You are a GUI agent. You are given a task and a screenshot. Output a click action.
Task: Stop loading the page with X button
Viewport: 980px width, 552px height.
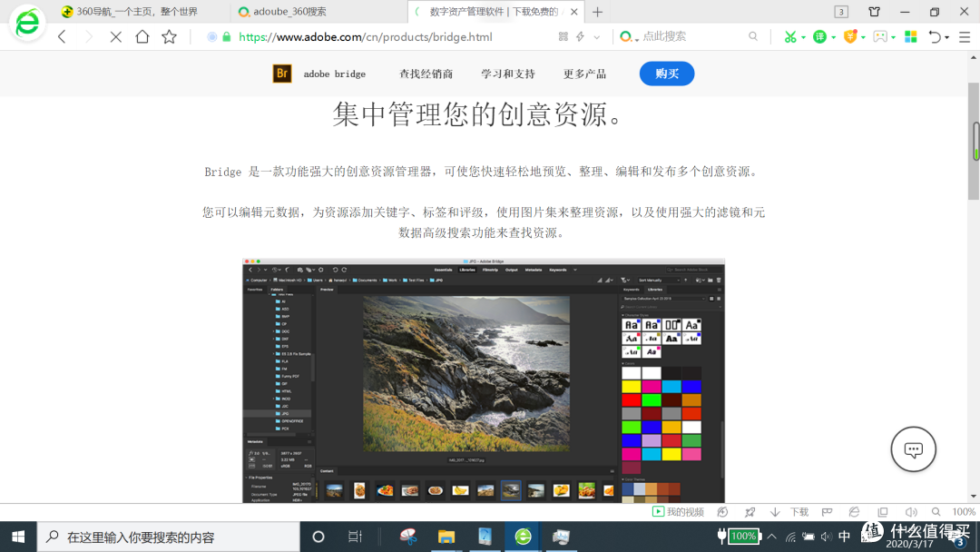[x=115, y=37]
